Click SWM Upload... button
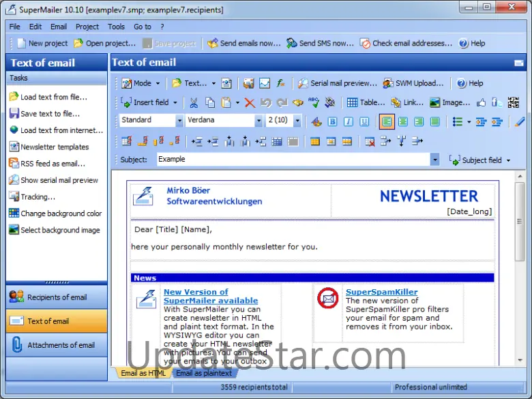This screenshot has height=399, width=532. click(x=413, y=83)
